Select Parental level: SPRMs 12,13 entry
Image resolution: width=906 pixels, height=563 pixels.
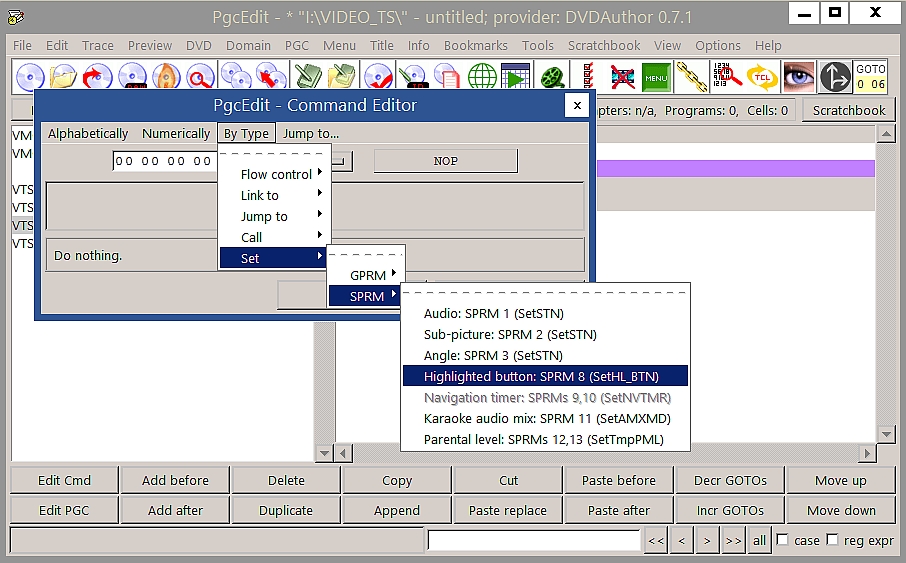pos(545,439)
